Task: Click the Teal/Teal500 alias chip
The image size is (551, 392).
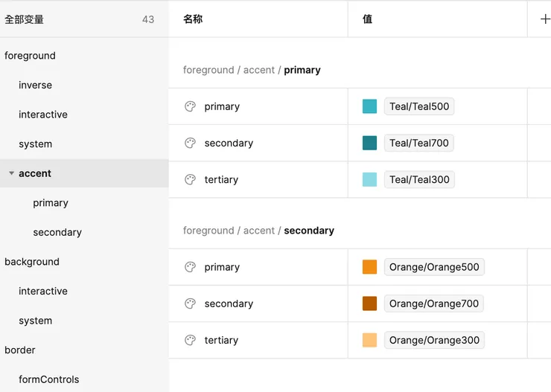Action: (x=419, y=106)
